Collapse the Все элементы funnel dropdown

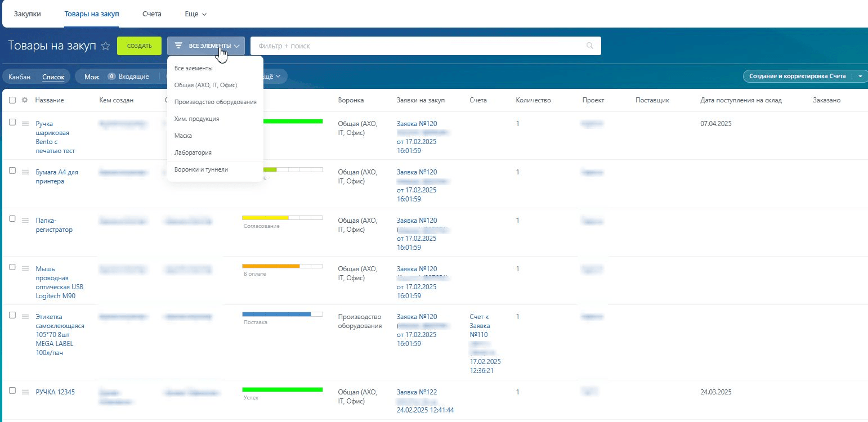coord(206,46)
